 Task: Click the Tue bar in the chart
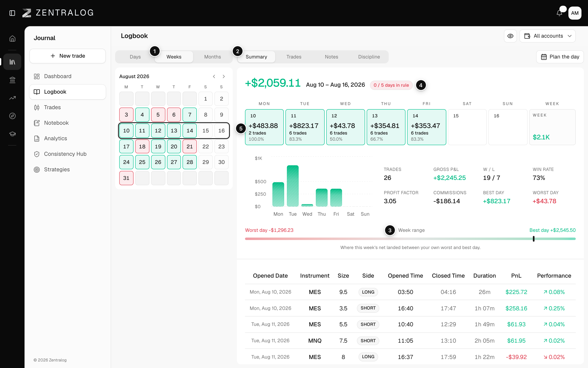point(293,186)
